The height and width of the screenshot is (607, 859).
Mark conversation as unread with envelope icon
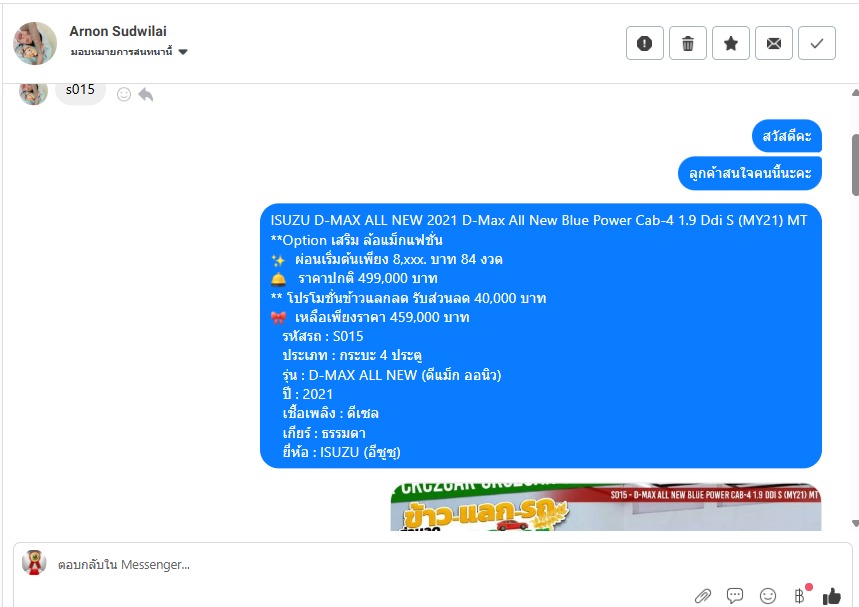tap(774, 43)
